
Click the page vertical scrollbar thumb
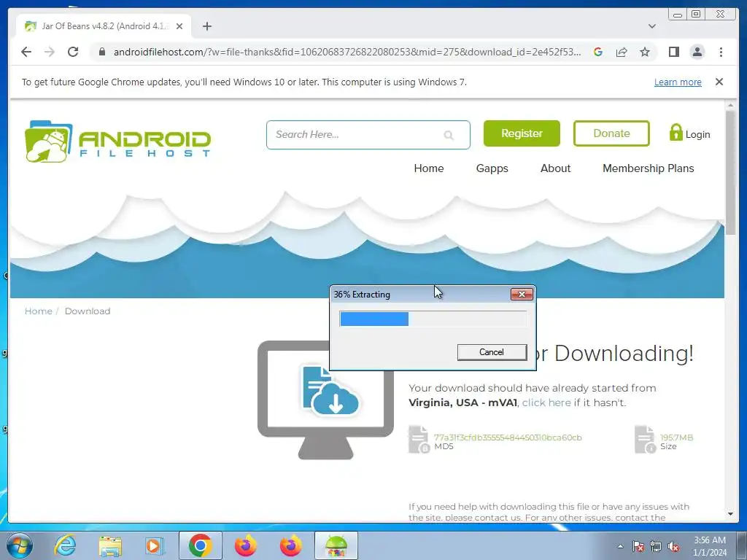tap(730, 171)
